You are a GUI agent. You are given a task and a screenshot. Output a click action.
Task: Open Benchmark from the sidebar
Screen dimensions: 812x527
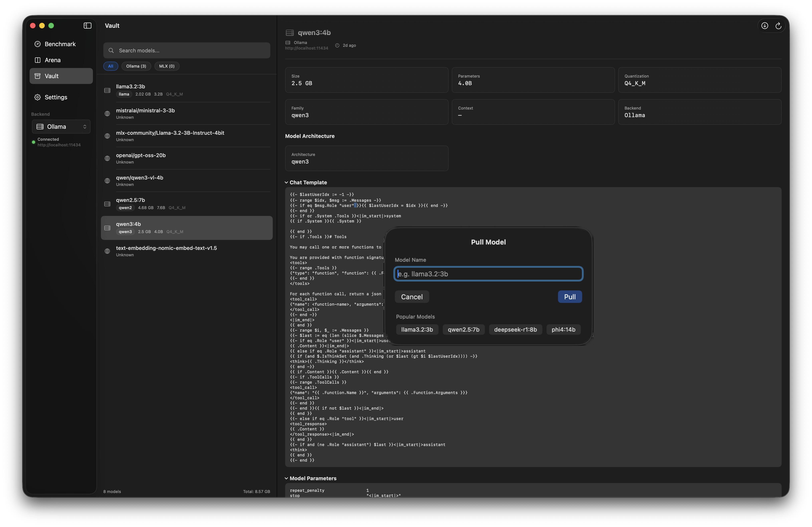60,44
